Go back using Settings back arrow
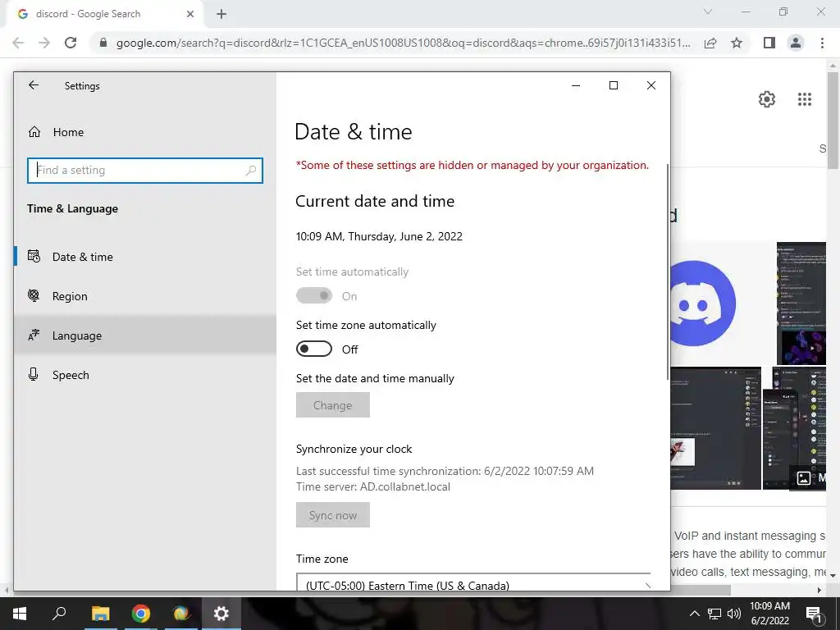The height and width of the screenshot is (630, 840). (x=34, y=85)
